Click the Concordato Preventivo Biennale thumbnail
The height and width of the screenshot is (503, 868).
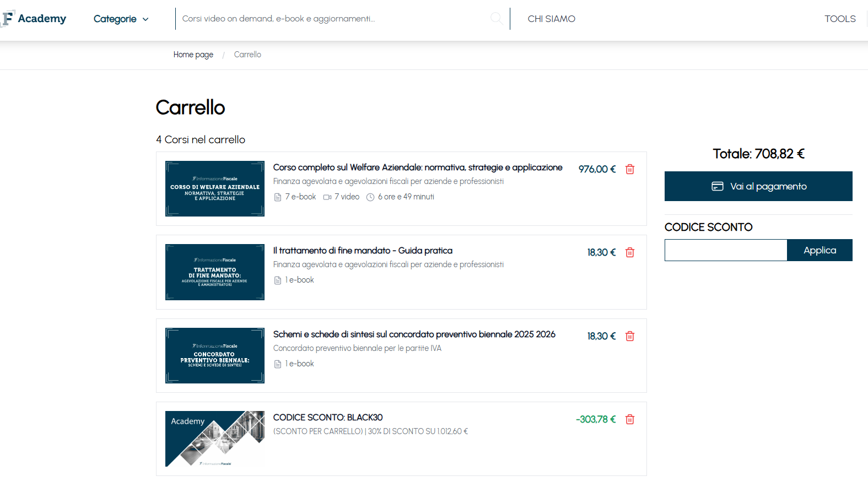click(214, 355)
